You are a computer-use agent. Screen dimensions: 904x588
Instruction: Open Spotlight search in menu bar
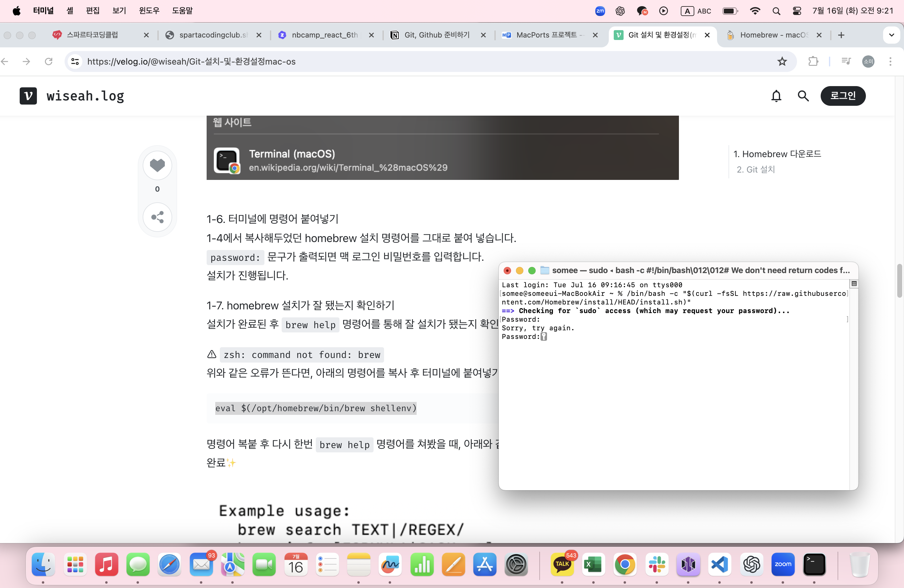click(776, 11)
